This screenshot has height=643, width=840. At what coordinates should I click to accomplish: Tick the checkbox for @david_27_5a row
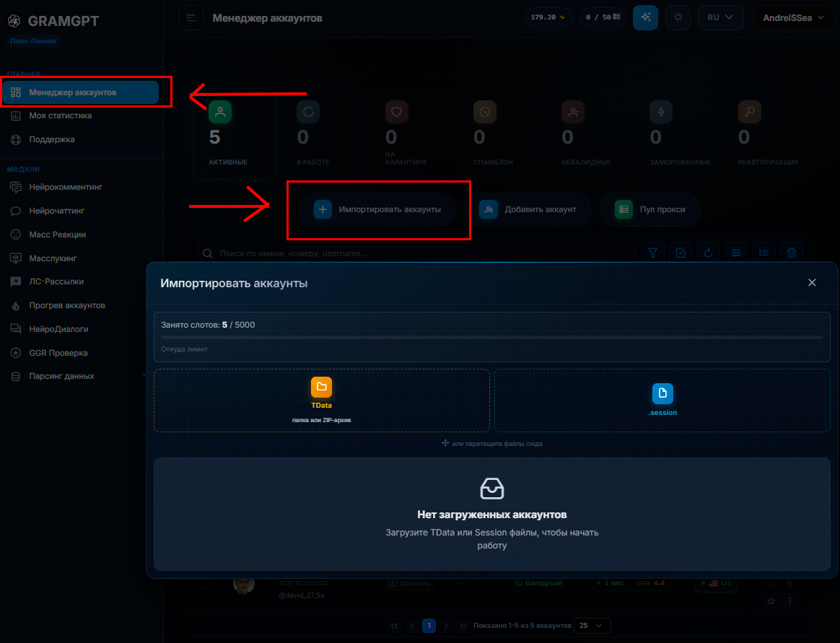coord(203,583)
